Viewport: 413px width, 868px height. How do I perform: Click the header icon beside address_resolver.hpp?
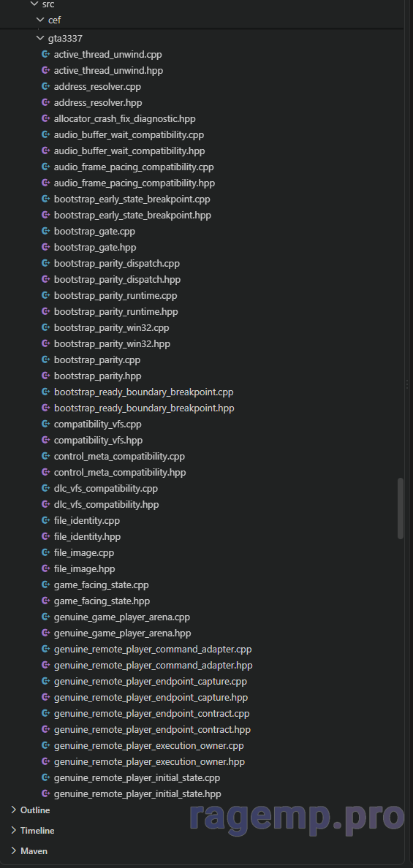(46, 102)
